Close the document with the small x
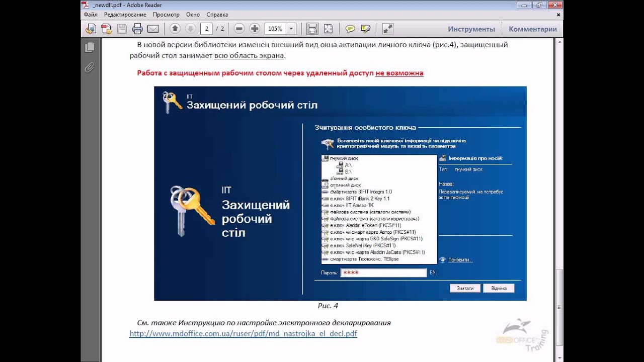This screenshot has height=362, width=644. click(x=559, y=15)
